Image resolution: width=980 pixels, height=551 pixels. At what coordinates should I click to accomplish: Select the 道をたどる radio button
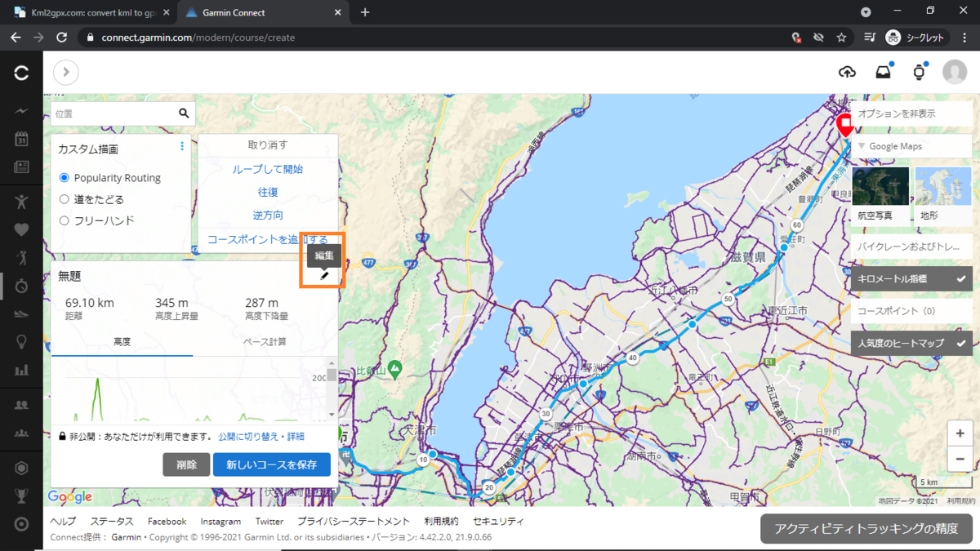point(65,199)
